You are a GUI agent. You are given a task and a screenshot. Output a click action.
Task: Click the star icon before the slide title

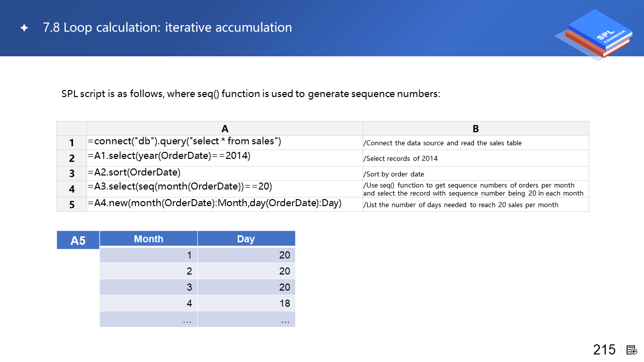tap(24, 28)
